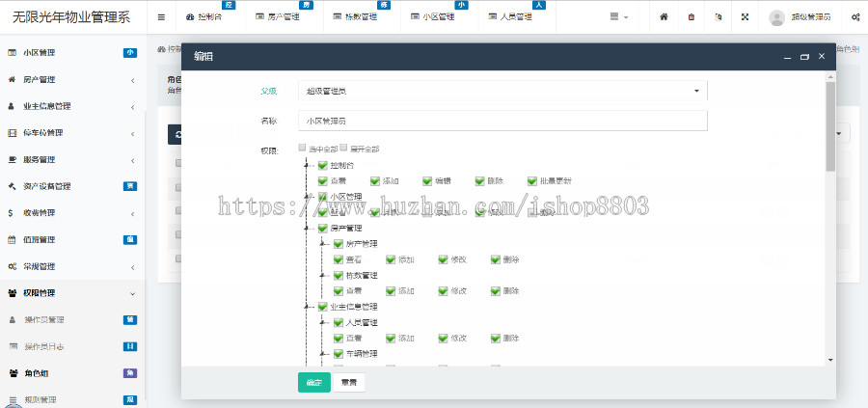Click the 超级管理员 user avatar
Image resolution: width=868 pixels, height=408 pixels.
tap(777, 17)
